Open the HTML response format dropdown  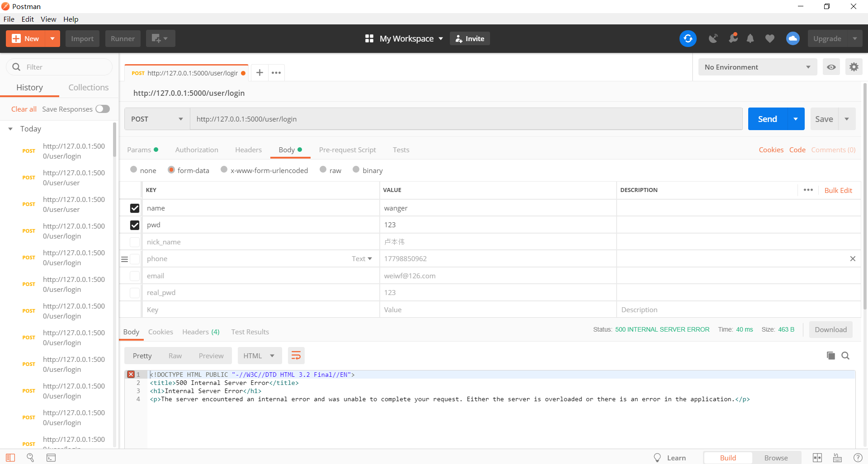click(x=259, y=356)
